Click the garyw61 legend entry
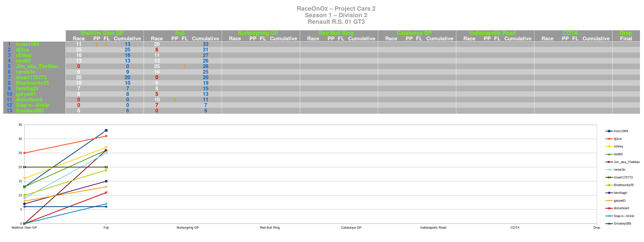Viewport: 644px width, 242px height. pos(616,201)
